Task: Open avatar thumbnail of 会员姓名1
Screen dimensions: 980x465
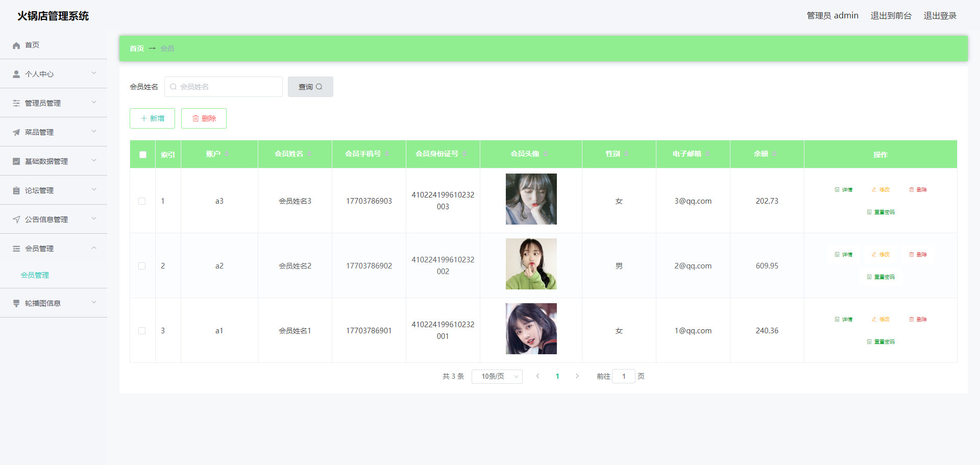Action: tap(531, 329)
